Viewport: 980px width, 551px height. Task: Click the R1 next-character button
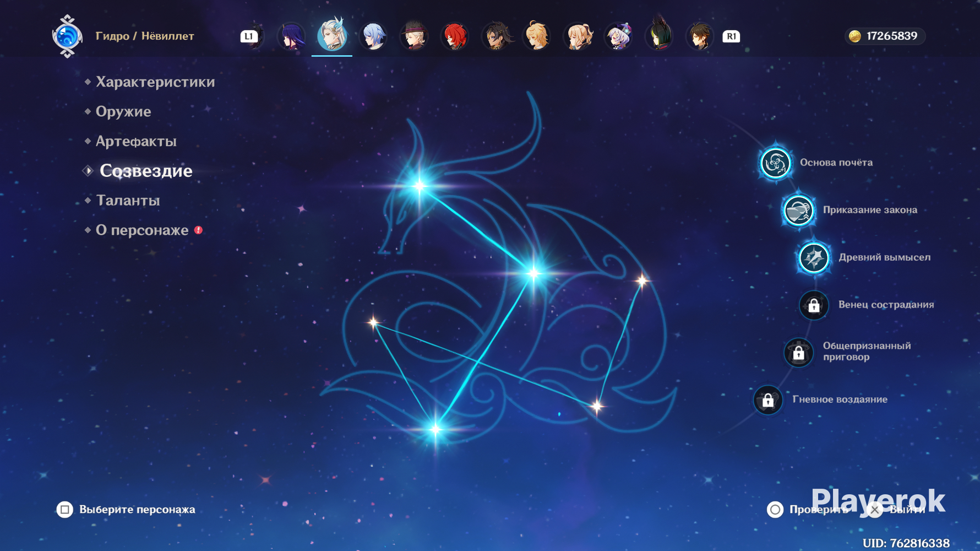pyautogui.click(x=731, y=36)
